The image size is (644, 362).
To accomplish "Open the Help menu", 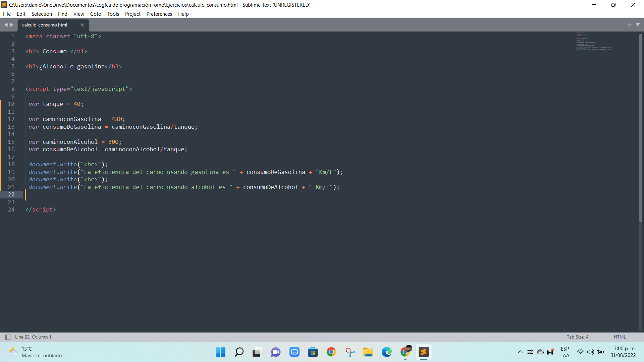I will (x=183, y=14).
